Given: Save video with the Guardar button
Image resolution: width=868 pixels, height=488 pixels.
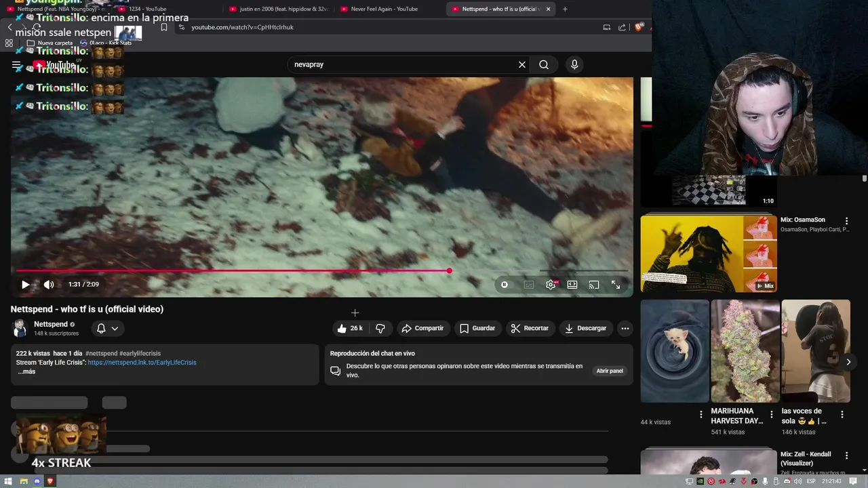Looking at the screenshot, I should click(477, 328).
